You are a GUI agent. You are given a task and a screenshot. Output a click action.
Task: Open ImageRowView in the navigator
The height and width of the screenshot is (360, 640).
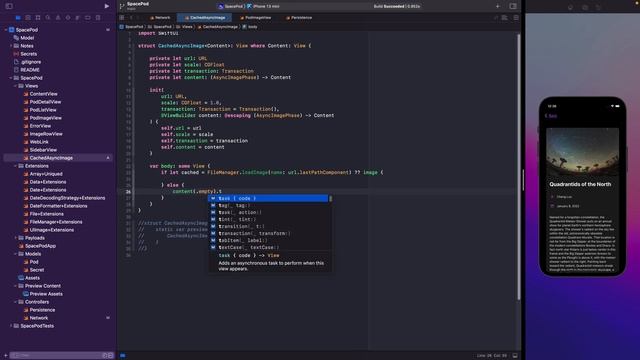46,134
